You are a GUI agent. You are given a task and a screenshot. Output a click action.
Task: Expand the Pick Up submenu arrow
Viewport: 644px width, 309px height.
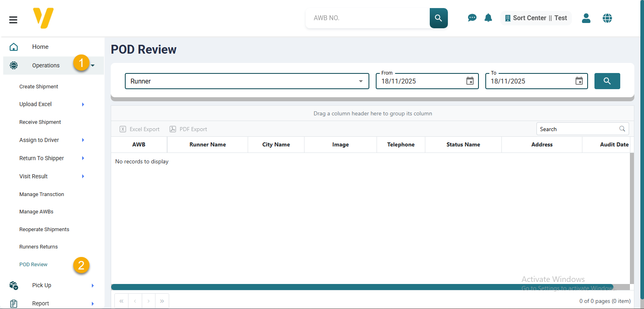tap(93, 286)
